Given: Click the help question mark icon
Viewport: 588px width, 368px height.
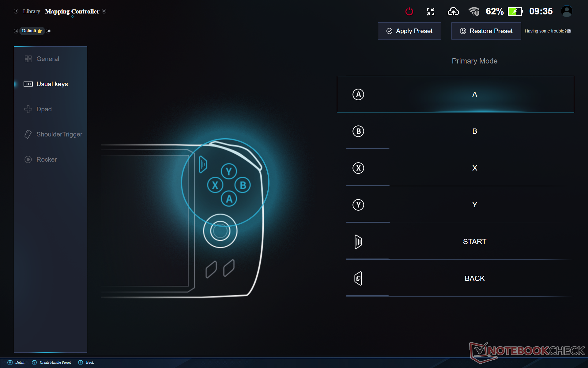Looking at the screenshot, I should (x=569, y=31).
